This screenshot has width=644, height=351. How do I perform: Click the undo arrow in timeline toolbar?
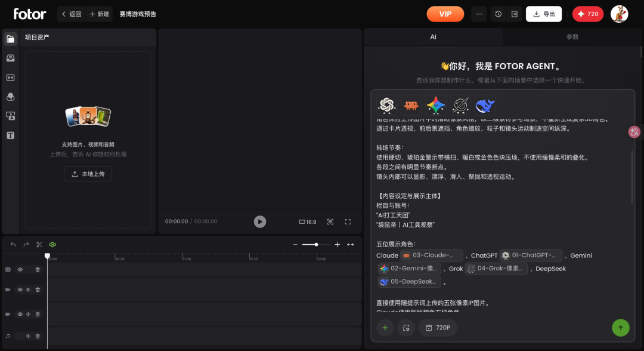pos(13,245)
